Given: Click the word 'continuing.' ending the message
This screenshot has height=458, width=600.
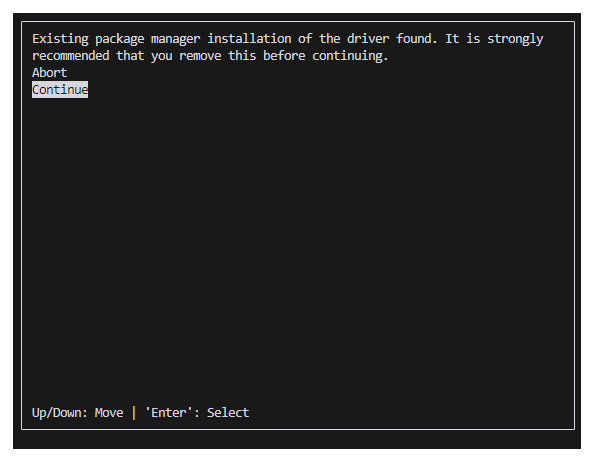Looking at the screenshot, I should tap(350, 56).
